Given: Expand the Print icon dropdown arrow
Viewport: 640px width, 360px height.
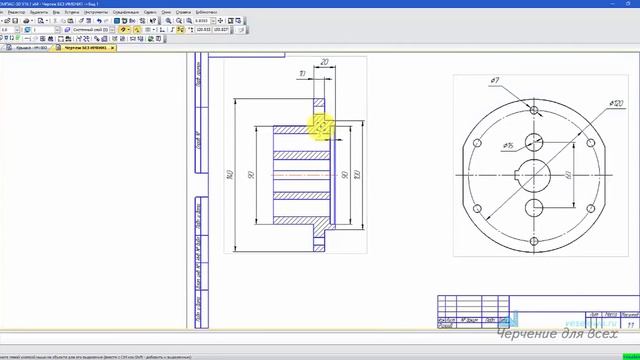Looking at the screenshot, I should pos(32,20).
